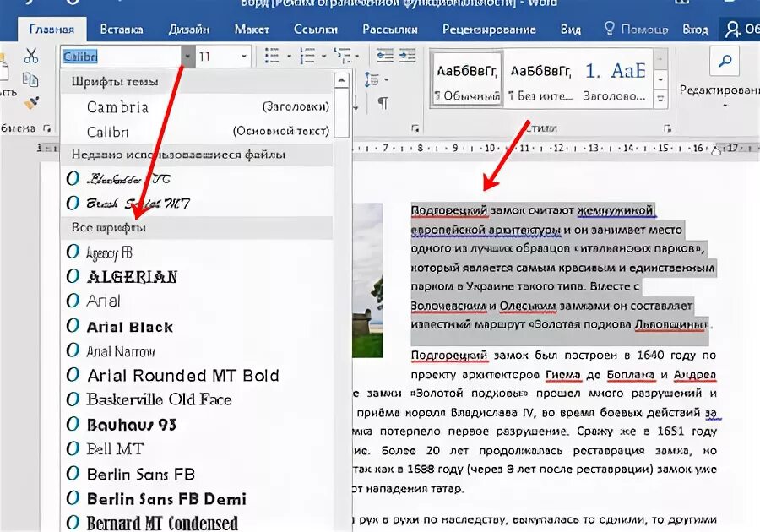Select recently used Blackadder ITC font
Viewport: 760px width, 532px height.
pos(198,179)
